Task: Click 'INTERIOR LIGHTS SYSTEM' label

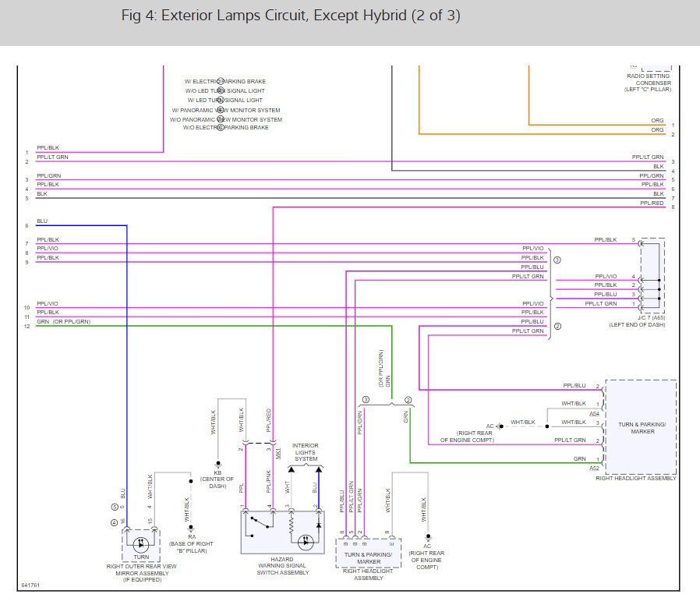Action: (x=306, y=452)
